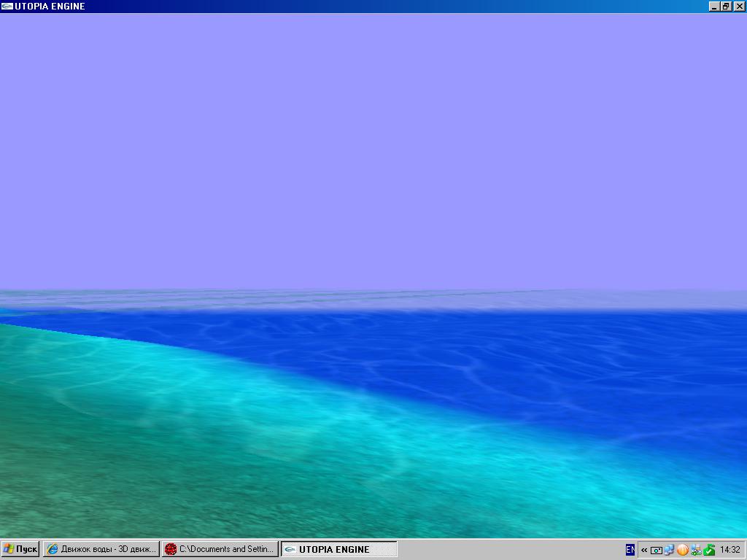This screenshot has height=560, width=747.
Task: Select the UTOPIA ENGINE taskbar button
Action: coord(338,549)
